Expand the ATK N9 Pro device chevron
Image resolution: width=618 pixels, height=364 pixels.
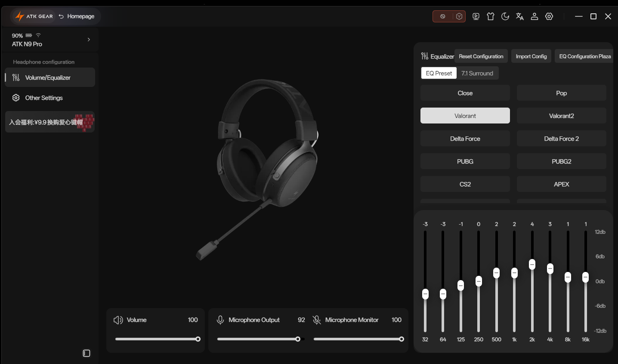[89, 40]
